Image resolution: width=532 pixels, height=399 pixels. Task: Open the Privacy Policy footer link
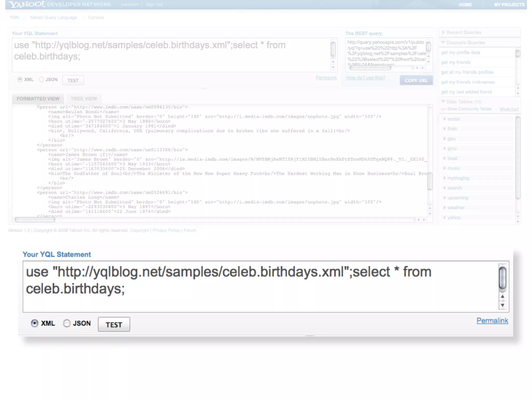pyautogui.click(x=166, y=230)
